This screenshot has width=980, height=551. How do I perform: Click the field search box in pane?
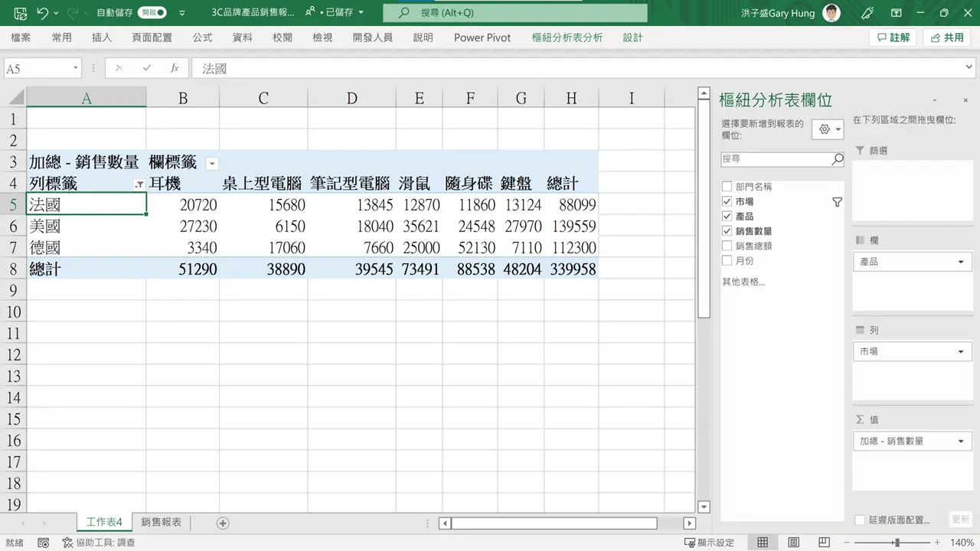(x=776, y=159)
